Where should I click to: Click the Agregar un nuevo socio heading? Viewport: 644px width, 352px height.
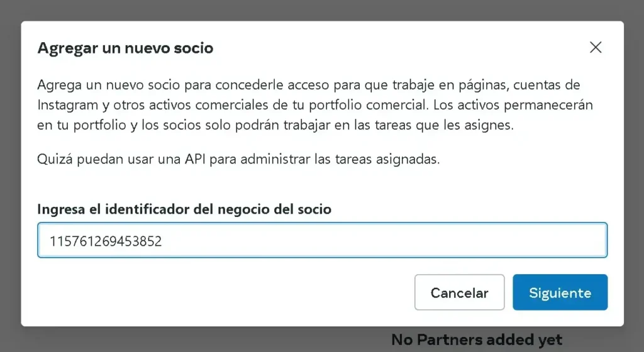click(125, 48)
